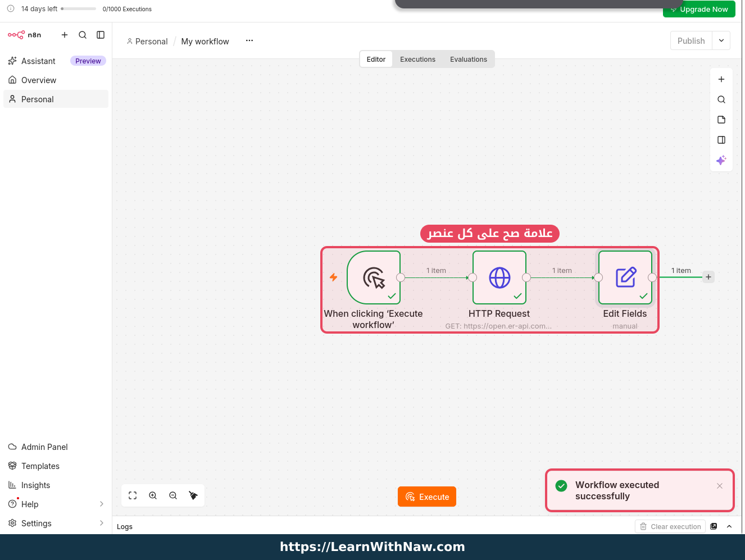
Task: Add a node with canvas plus button
Action: click(721, 79)
